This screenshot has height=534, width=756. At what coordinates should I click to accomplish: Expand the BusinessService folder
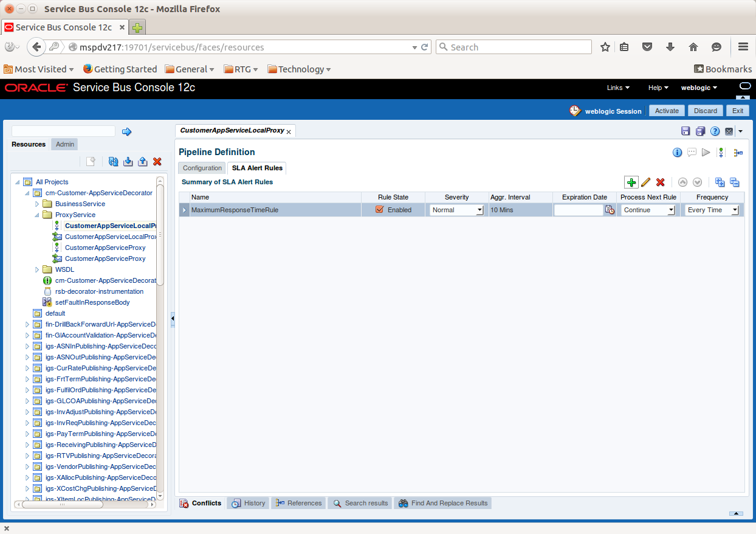[36, 204]
